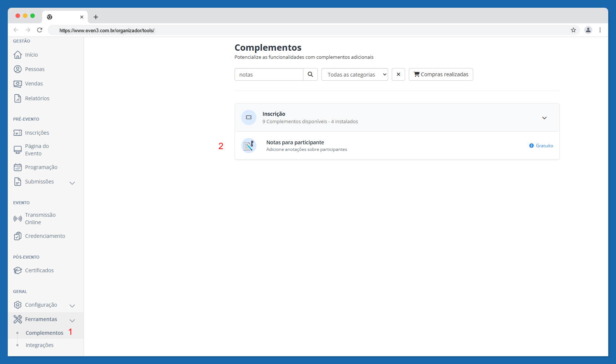Click 'Adicione anotações sobre participantes' description

point(307,149)
